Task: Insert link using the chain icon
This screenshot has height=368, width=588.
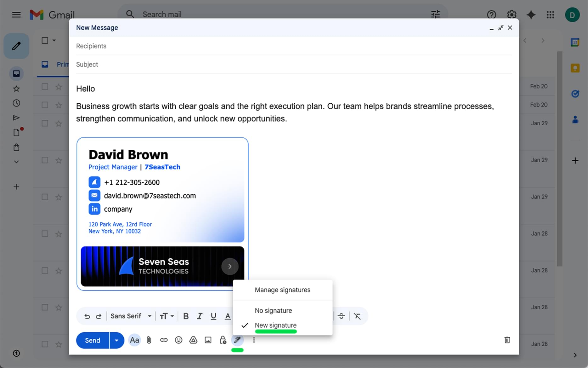Action: 164,340
